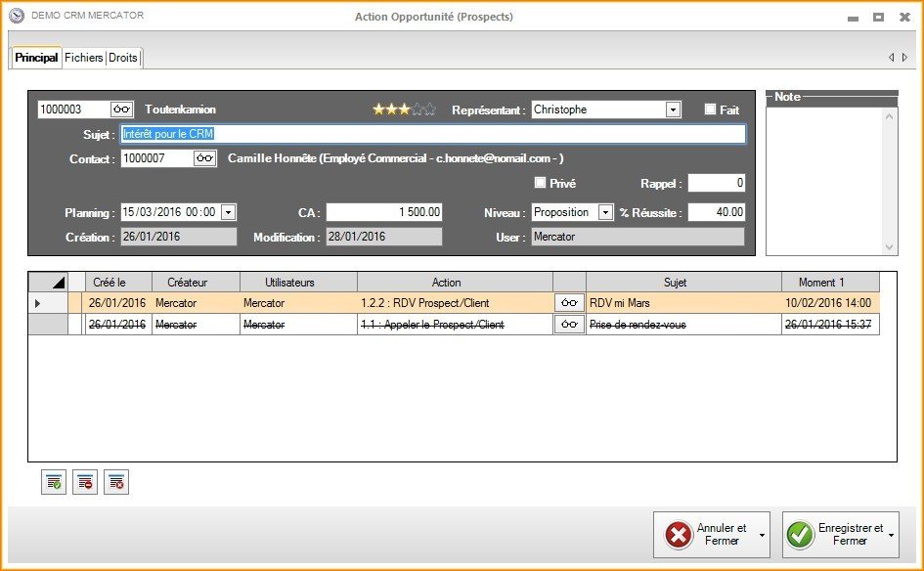Click the Annuler et Fermer button
Image resolution: width=924 pixels, height=571 pixels.
tap(711, 535)
